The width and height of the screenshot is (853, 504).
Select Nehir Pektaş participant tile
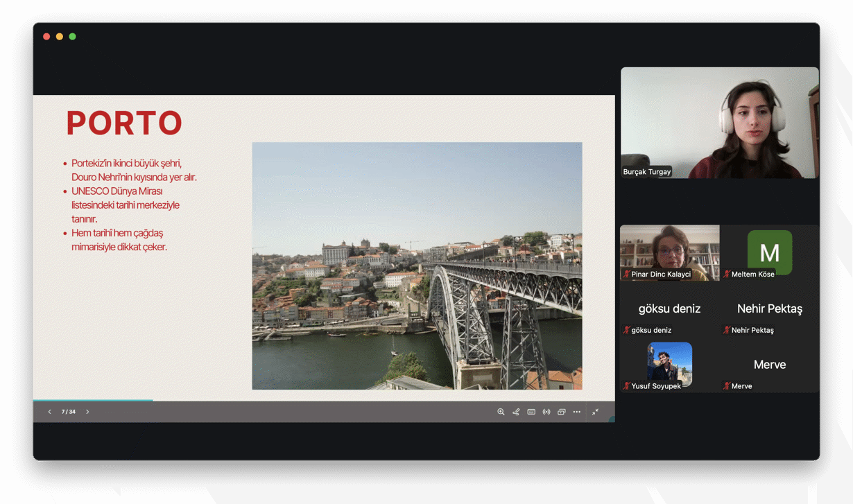[769, 309]
